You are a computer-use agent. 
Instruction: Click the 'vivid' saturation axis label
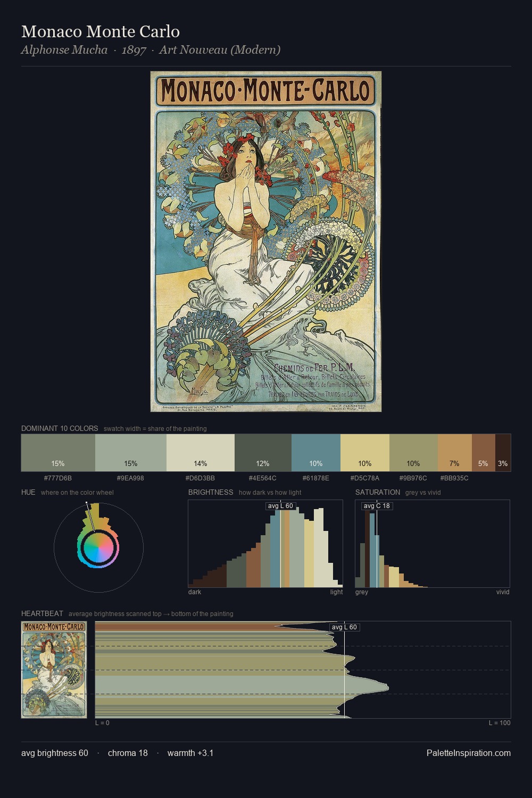[x=503, y=592]
